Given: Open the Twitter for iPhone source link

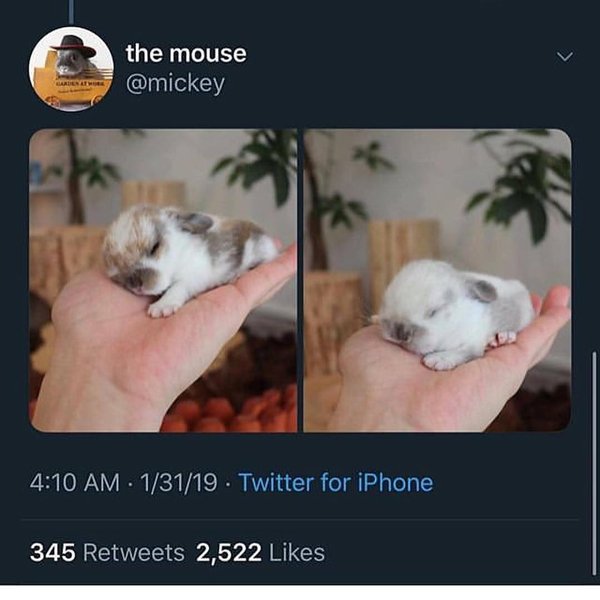Looking at the screenshot, I should (x=336, y=483).
